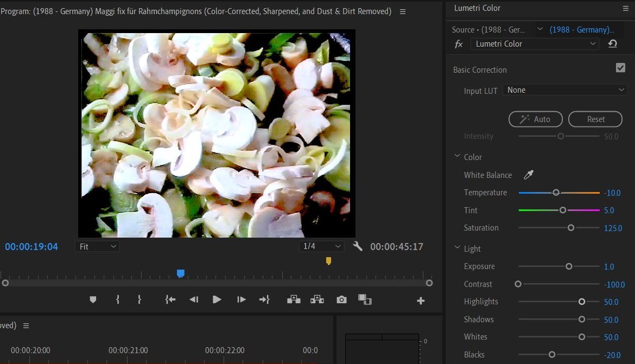Screen dimensions: 635x364
Task: Click the timeline ruler at 00:00:21:00
Action: coord(128,350)
